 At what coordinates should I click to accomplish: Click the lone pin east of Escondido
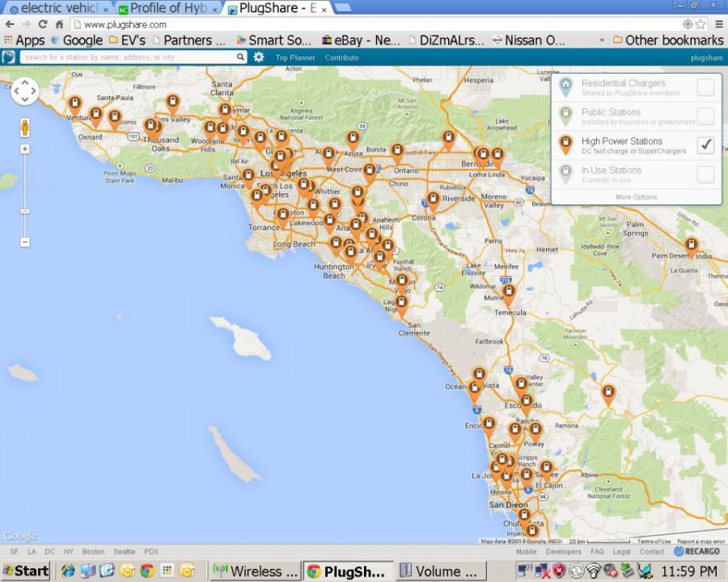pyautogui.click(x=608, y=394)
